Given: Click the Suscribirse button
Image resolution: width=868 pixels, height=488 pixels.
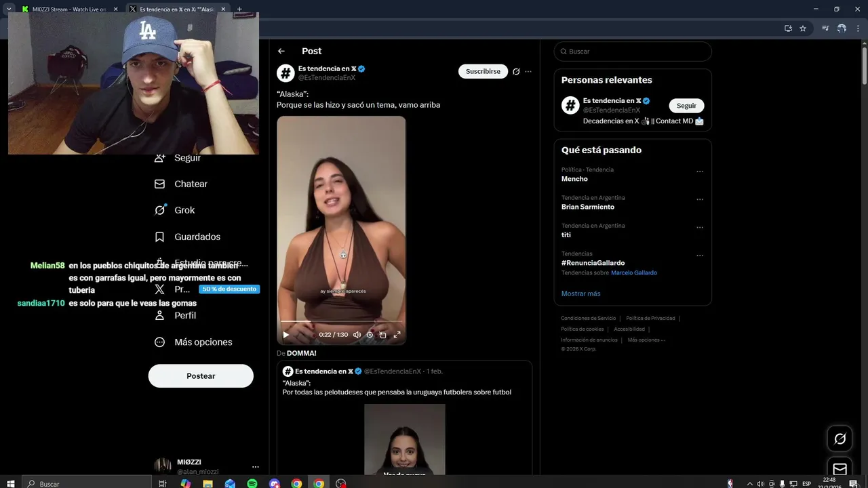Looking at the screenshot, I should pyautogui.click(x=483, y=71).
